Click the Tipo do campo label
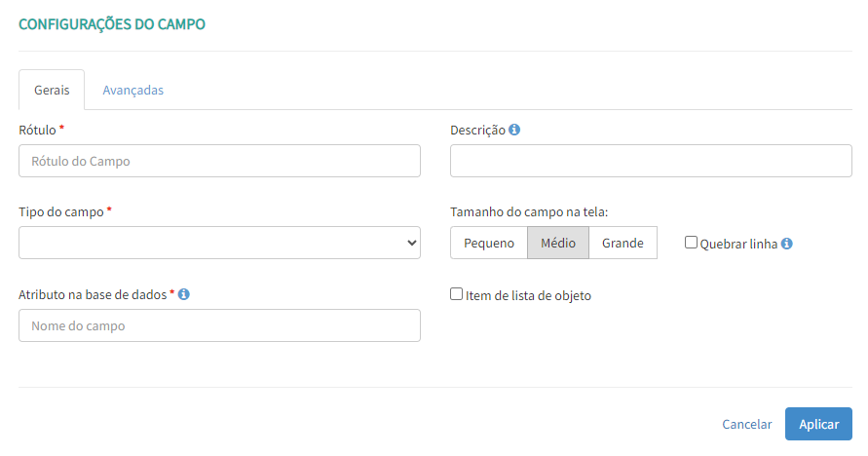The height and width of the screenshot is (456, 868). tap(60, 211)
